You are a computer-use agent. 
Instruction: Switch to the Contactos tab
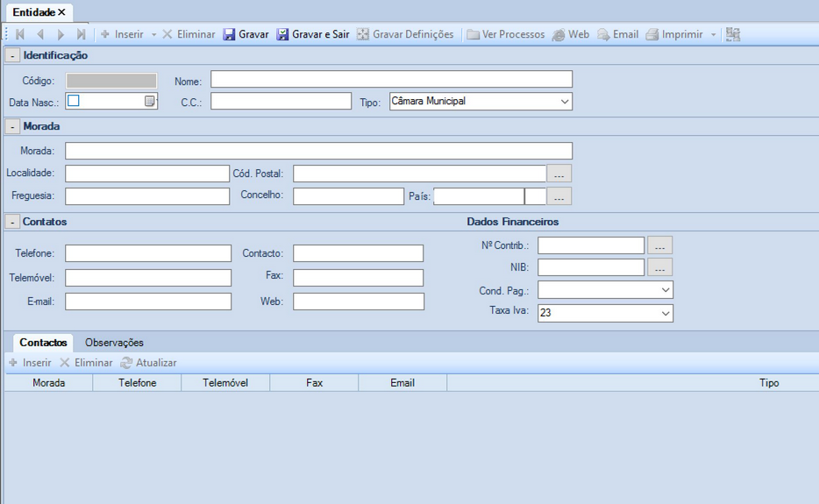pos(43,343)
